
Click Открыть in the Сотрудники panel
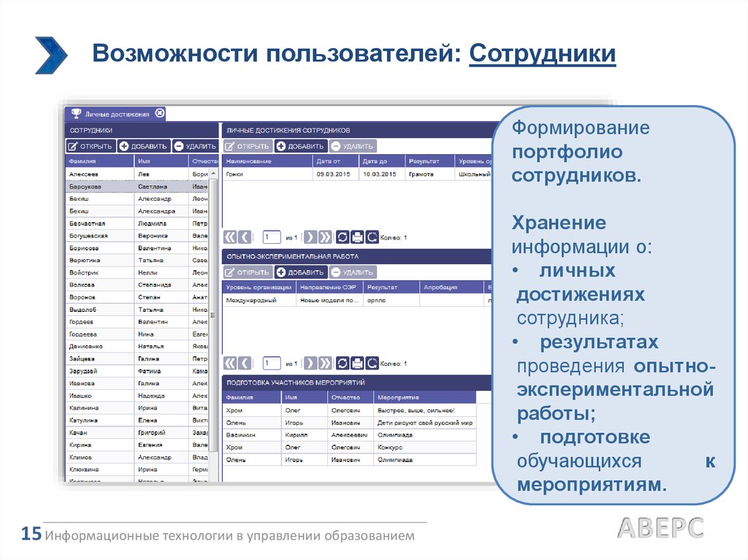coord(91,146)
